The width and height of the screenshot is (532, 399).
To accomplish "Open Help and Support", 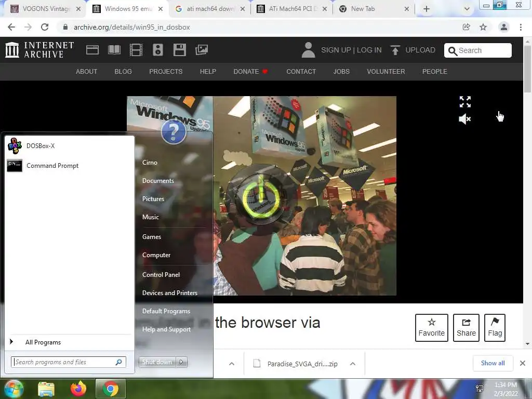I will pyautogui.click(x=166, y=329).
